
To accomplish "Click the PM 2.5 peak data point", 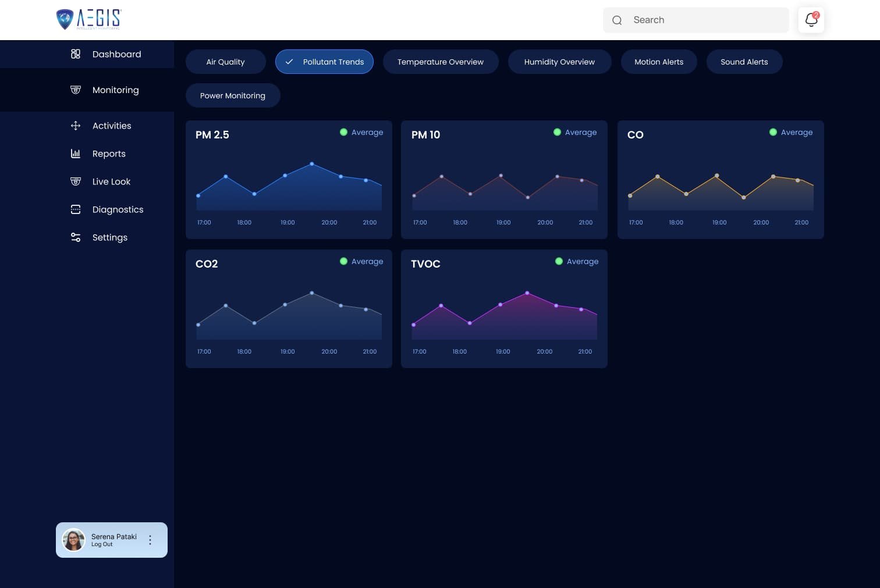I will pyautogui.click(x=312, y=164).
